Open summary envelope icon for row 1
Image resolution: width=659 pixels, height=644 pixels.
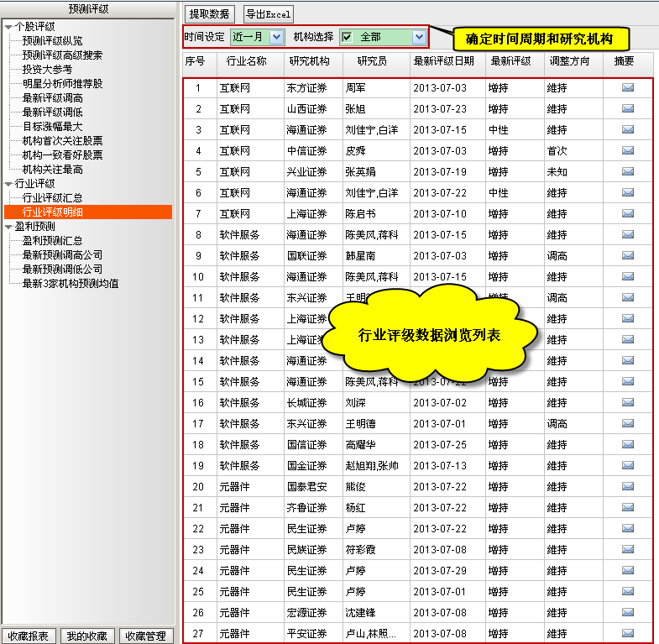pyautogui.click(x=627, y=87)
